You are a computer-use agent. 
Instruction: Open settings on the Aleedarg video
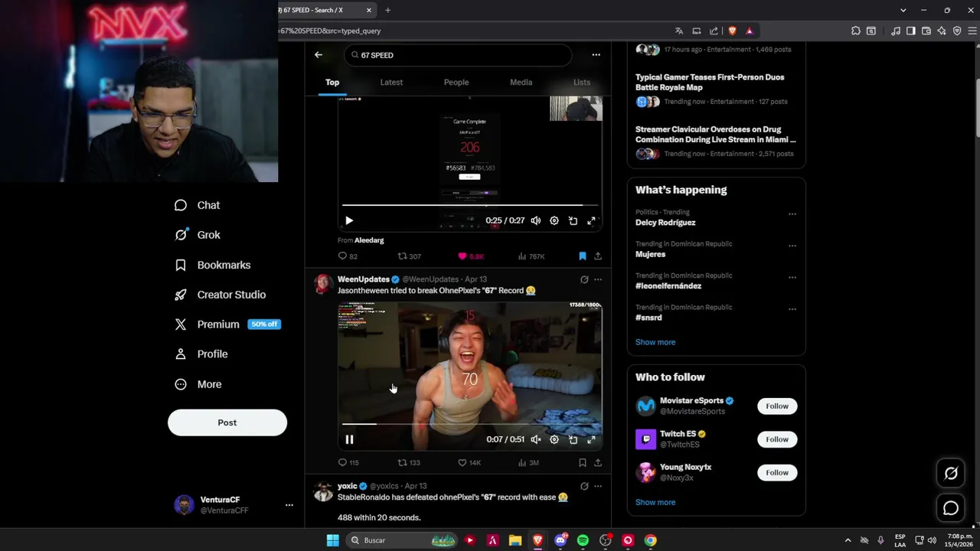(x=554, y=220)
